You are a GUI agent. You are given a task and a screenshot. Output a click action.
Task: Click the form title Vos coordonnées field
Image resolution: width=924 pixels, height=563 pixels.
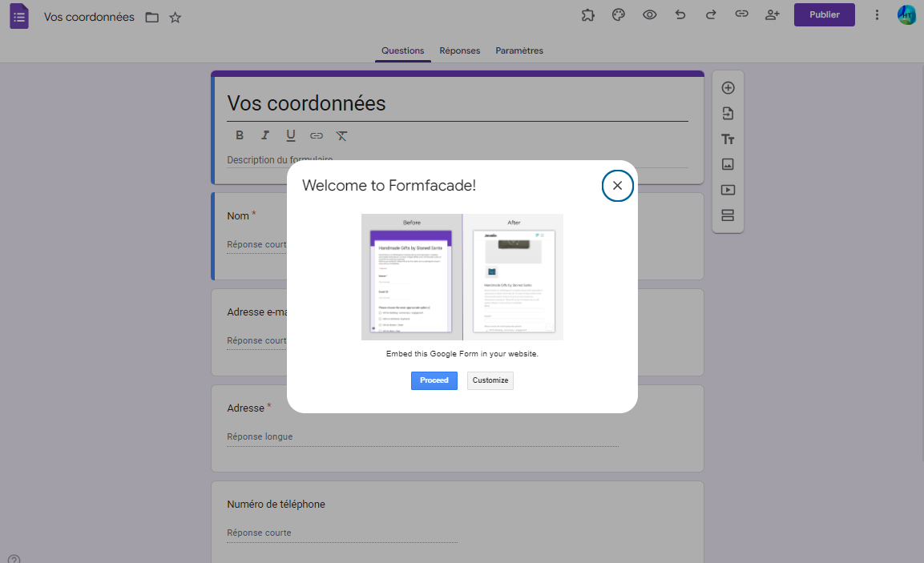click(x=458, y=103)
